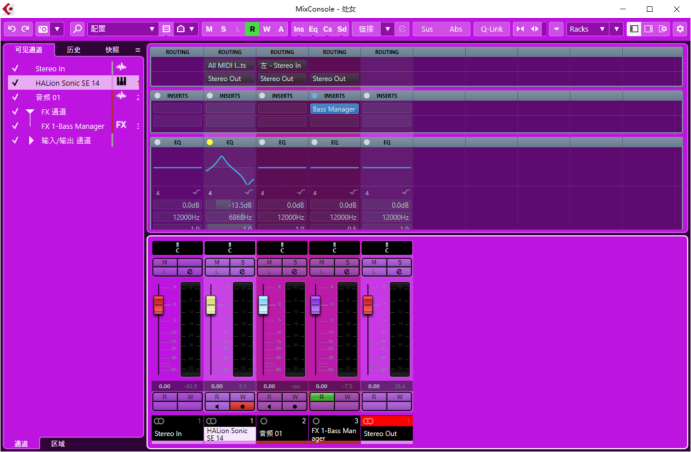Bypass all EQs with Eq button
Viewport: 691px width, 452px height.
coord(313,29)
